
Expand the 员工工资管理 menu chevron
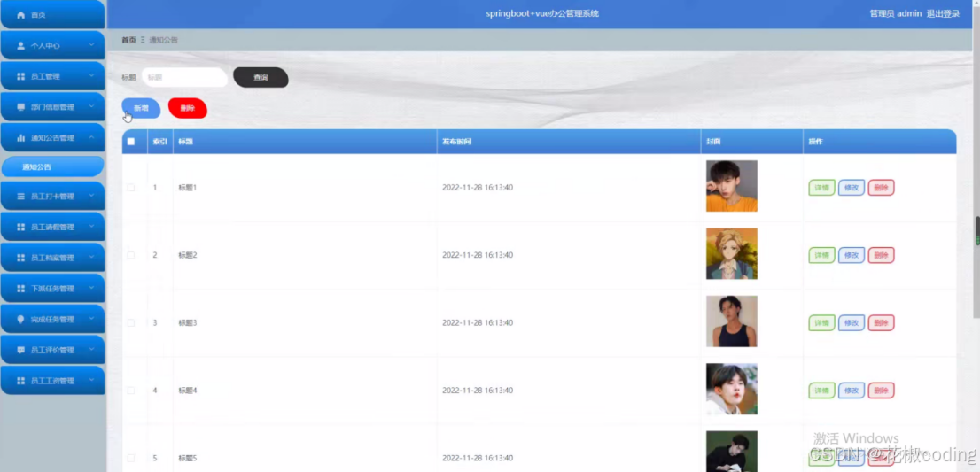pos(91,380)
